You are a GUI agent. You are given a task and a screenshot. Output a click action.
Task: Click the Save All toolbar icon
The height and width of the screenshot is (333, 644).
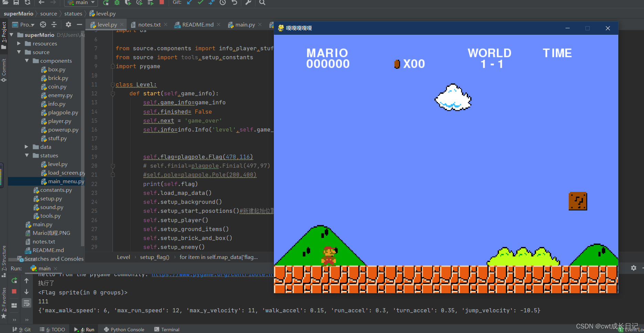tap(16, 2)
